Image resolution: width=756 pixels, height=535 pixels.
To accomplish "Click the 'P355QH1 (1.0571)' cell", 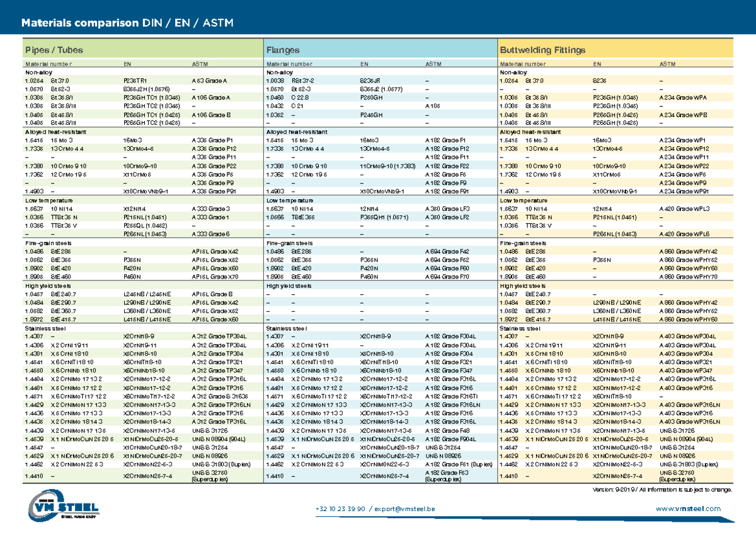I will [384, 217].
